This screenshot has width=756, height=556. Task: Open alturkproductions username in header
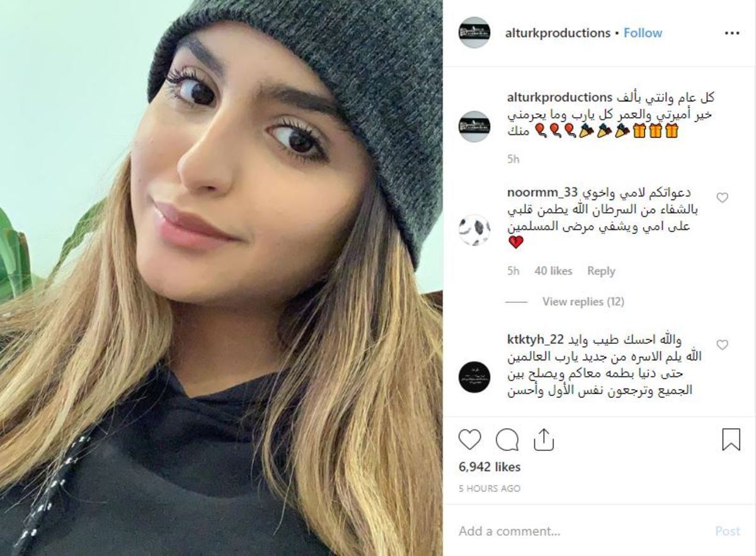[558, 33]
